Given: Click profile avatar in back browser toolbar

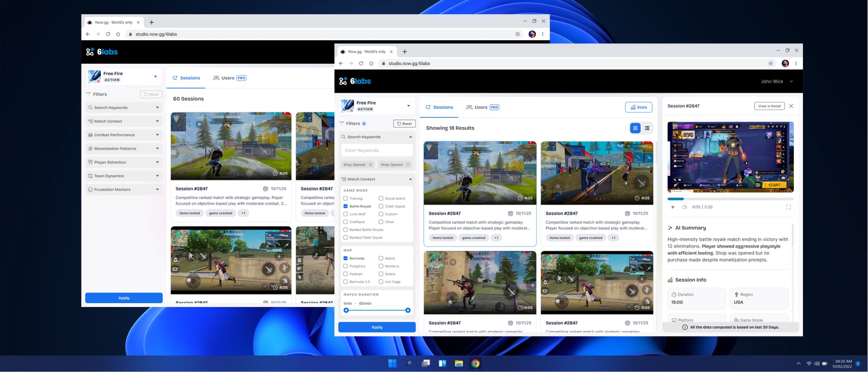Looking at the screenshot, I should click(532, 34).
